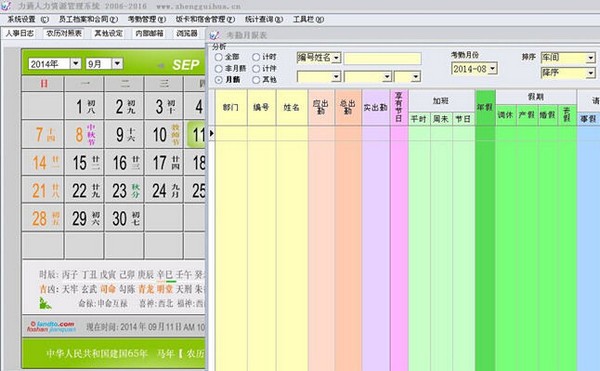Click the green leaf icon in calendar footer
The width and height of the screenshot is (600, 371).
[45, 303]
